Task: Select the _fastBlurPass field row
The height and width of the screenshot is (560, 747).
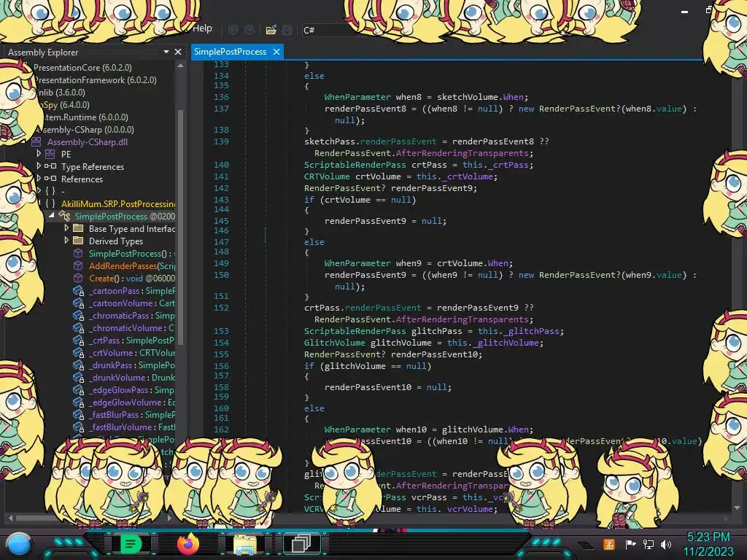Action: 124,414
